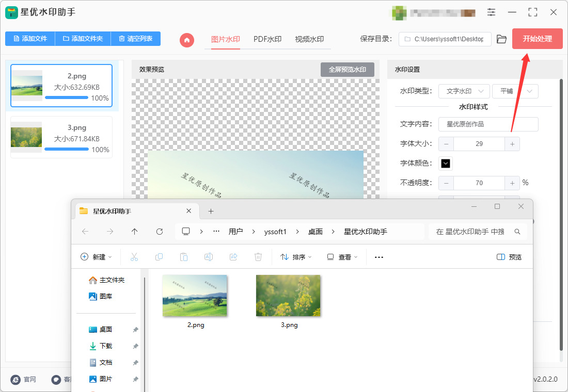Click the 全屏预览水印 button
The image size is (568, 392).
coord(348,70)
